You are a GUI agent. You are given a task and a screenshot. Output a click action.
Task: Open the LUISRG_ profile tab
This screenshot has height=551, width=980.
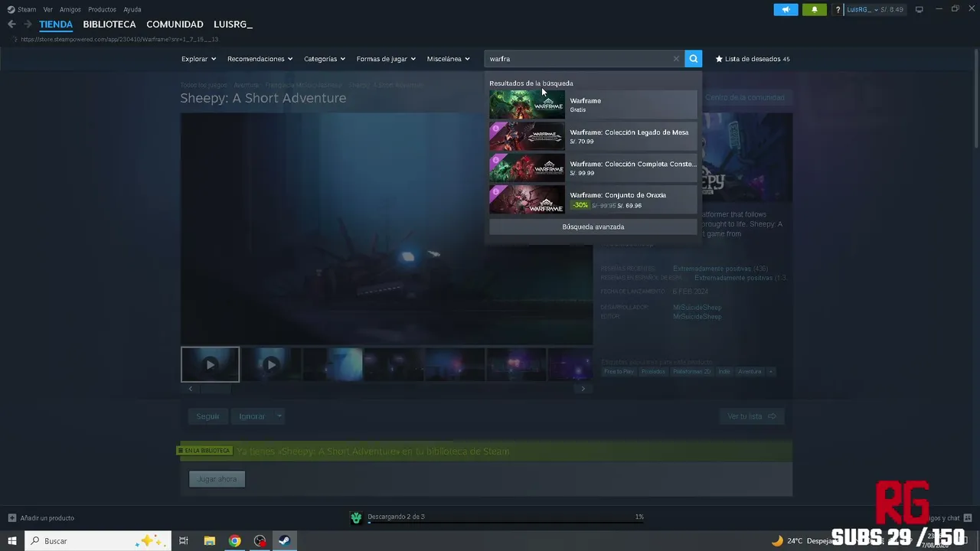[233, 24]
